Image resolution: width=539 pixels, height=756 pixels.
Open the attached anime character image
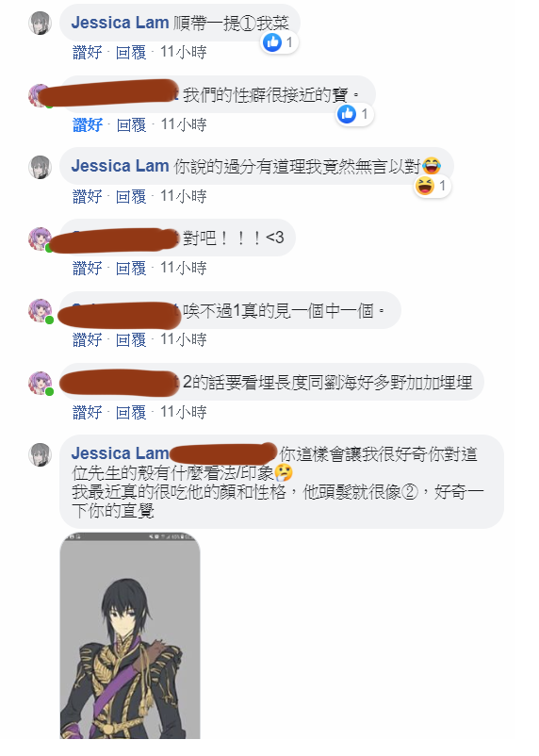[x=130, y=635]
